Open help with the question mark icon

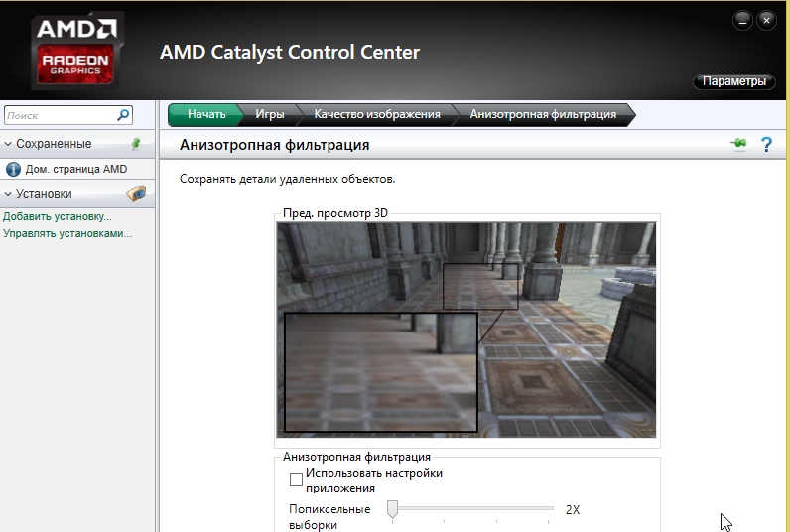coord(766,145)
